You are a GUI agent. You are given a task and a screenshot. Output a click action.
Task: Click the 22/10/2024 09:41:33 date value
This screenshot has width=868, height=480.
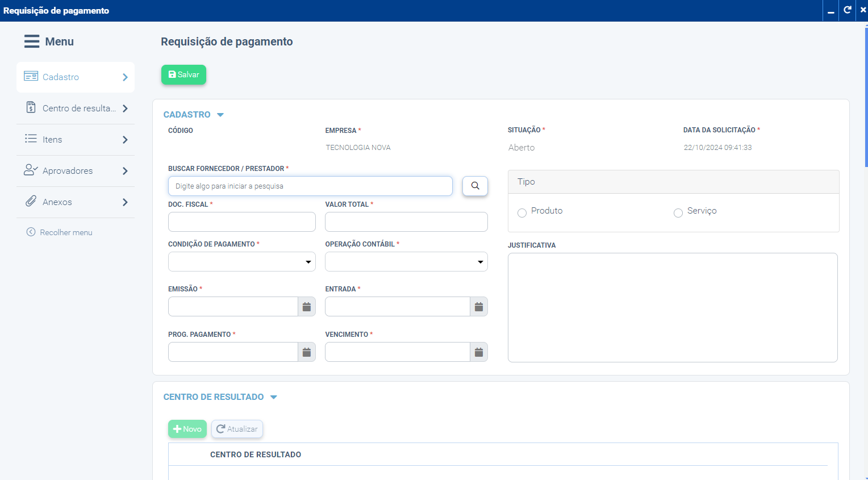(x=717, y=148)
